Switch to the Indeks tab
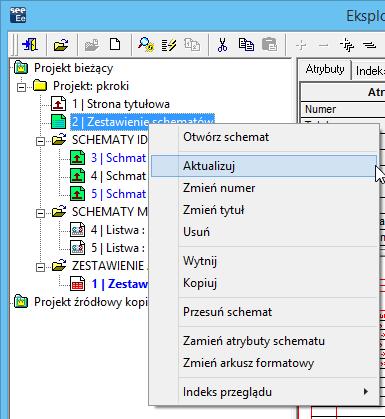 369,71
